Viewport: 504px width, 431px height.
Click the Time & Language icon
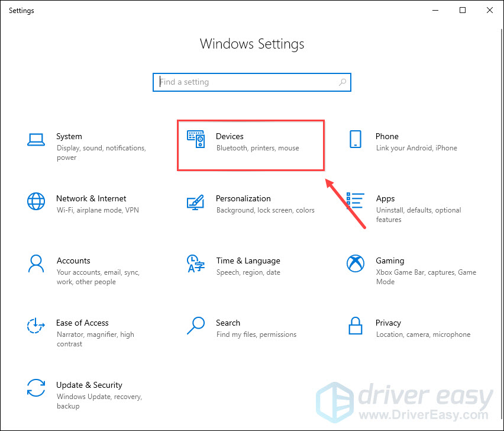click(196, 263)
